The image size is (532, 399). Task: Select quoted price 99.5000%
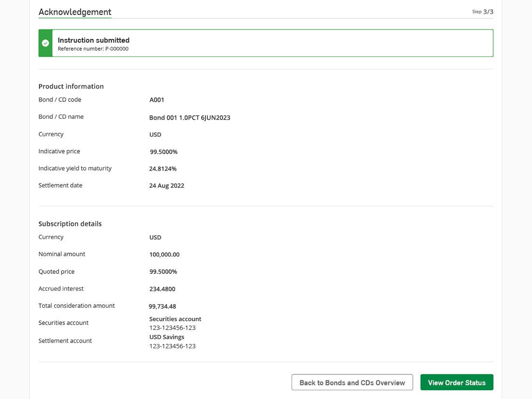click(x=163, y=271)
